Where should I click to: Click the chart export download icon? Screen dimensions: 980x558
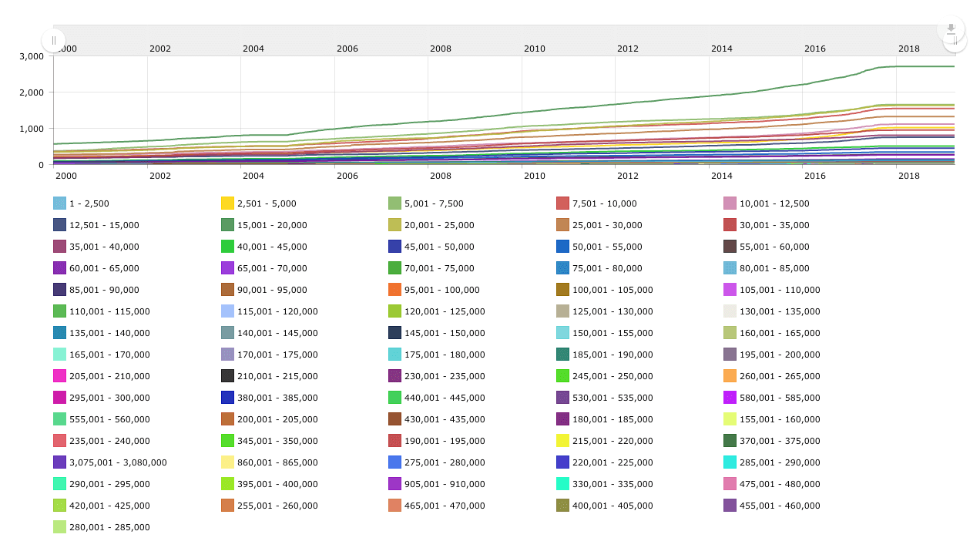(x=951, y=29)
